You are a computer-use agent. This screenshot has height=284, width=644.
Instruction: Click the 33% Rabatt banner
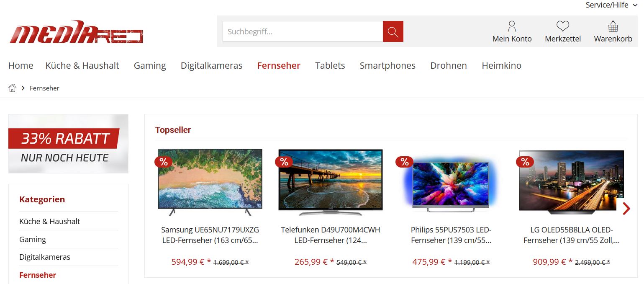click(68, 144)
